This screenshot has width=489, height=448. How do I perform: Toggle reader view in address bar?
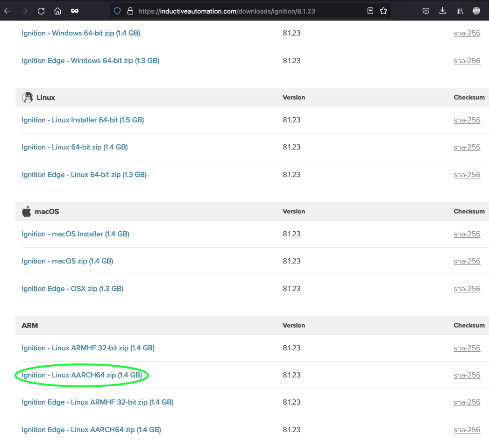[x=370, y=11]
